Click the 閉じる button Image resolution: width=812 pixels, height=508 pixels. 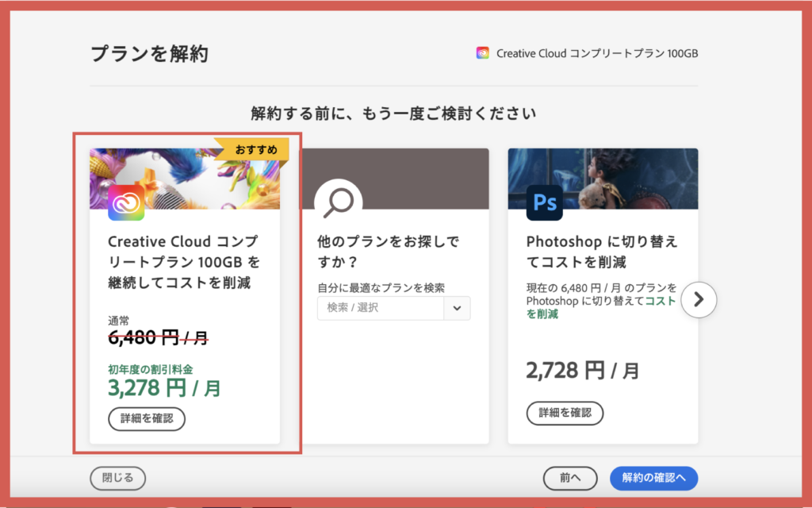117,478
